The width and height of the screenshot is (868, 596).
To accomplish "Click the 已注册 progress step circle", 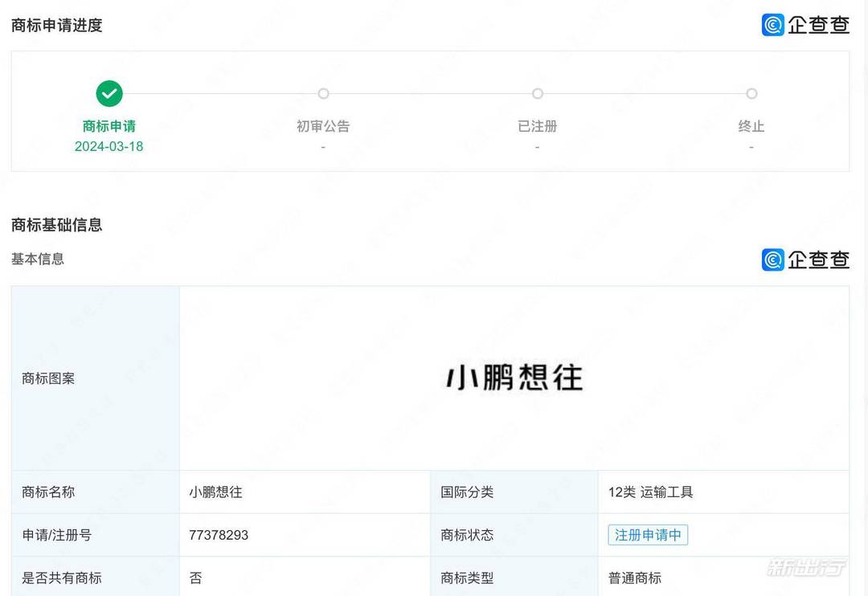I will tap(538, 93).
